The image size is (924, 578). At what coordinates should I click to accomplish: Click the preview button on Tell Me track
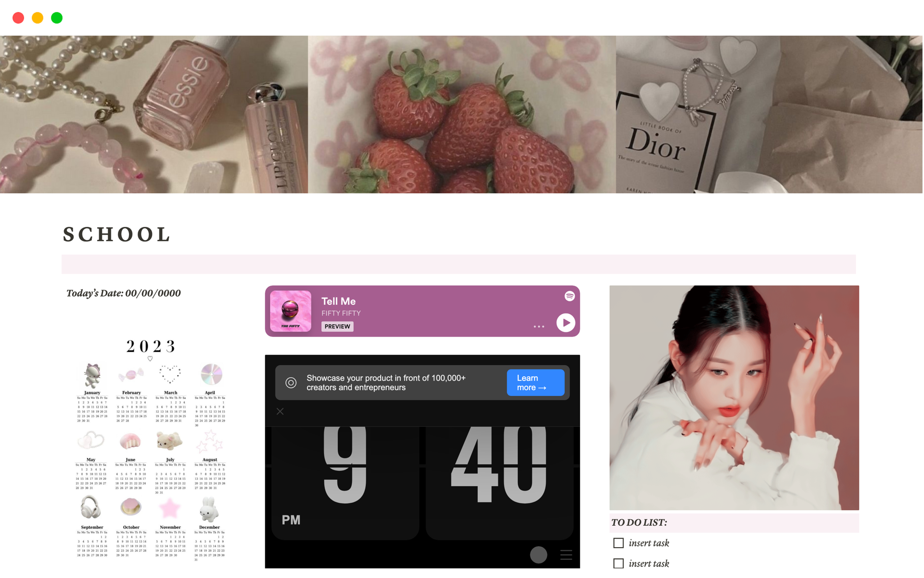[x=336, y=326]
